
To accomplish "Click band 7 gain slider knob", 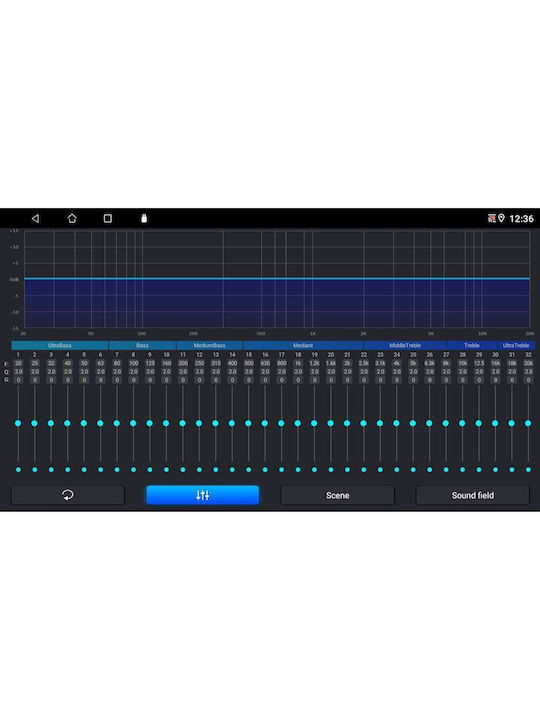I will tap(117, 423).
